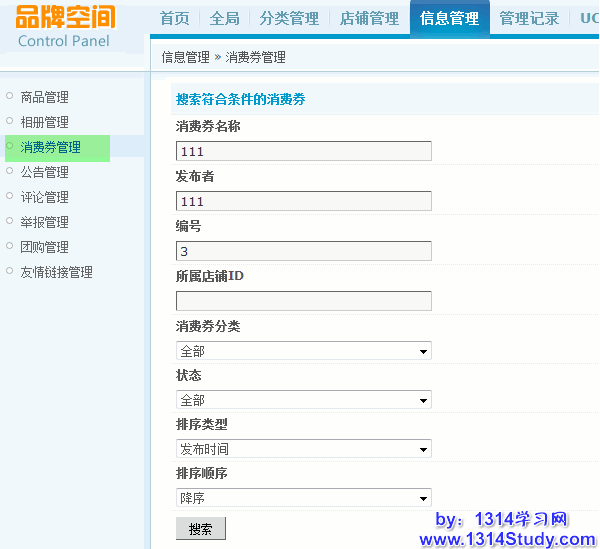Screen dimensions: 600x549
Task: Select 消费券管理 in the sidebar
Action: (51, 147)
